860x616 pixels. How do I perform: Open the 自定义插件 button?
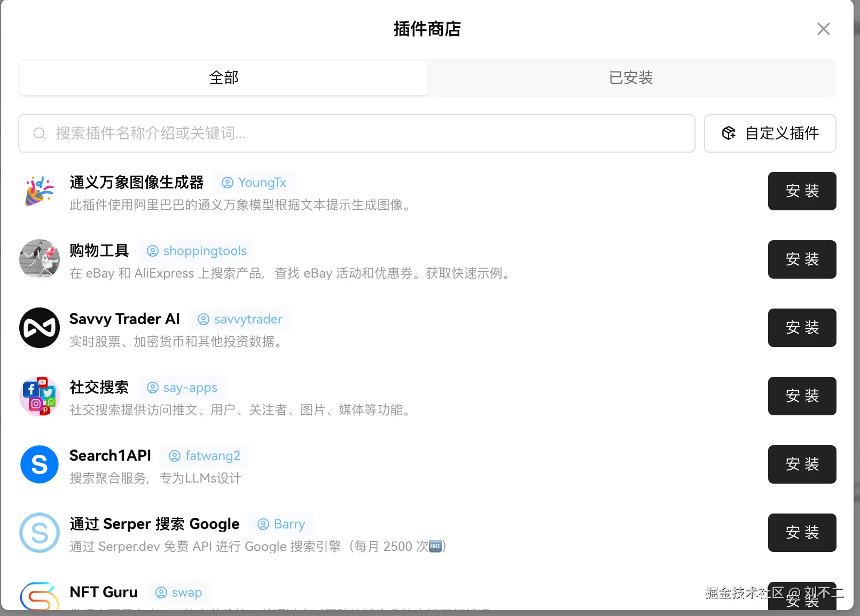click(x=770, y=133)
